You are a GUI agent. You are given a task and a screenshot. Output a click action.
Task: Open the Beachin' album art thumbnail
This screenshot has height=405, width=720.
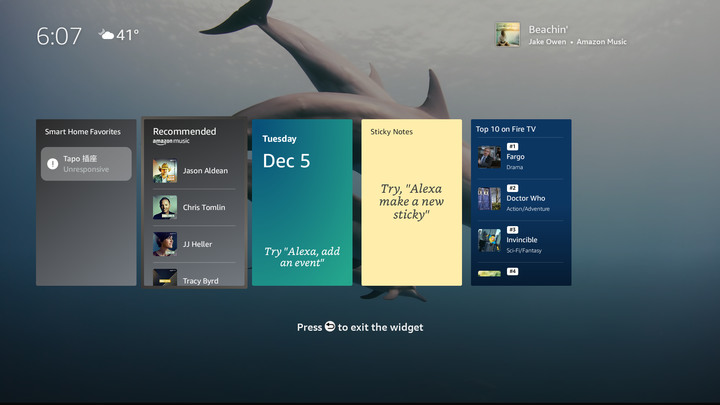507,34
